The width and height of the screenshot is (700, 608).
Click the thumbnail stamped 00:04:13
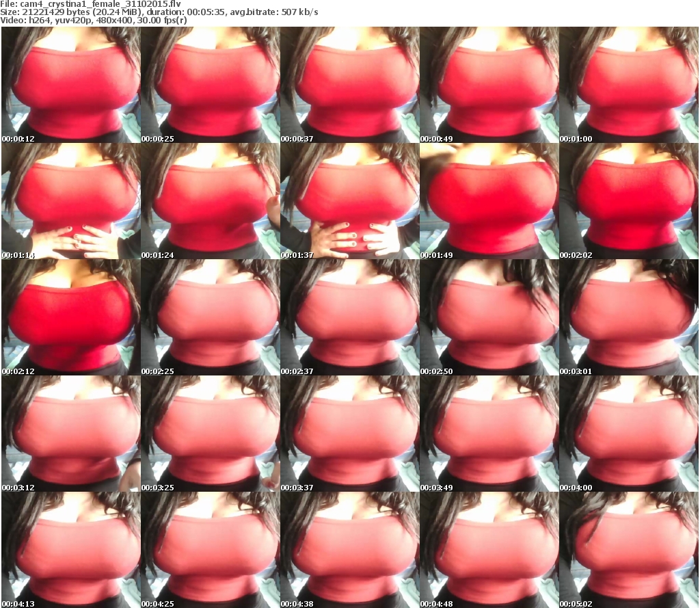coord(71,550)
